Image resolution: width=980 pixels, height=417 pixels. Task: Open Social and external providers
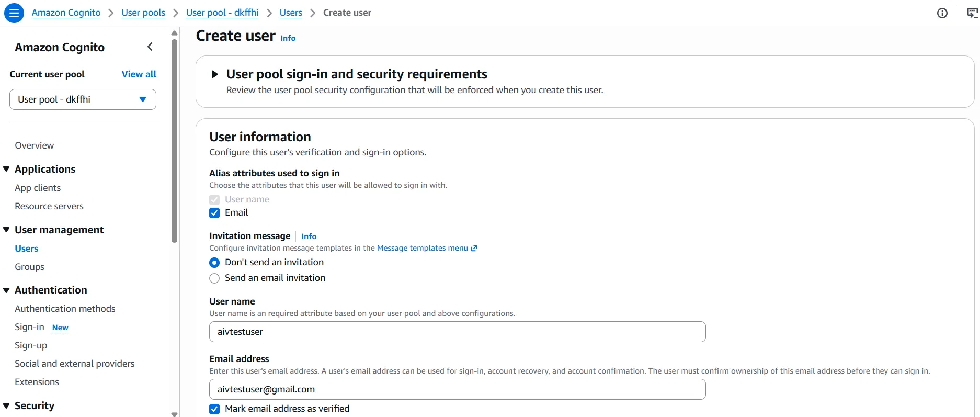tap(74, 364)
